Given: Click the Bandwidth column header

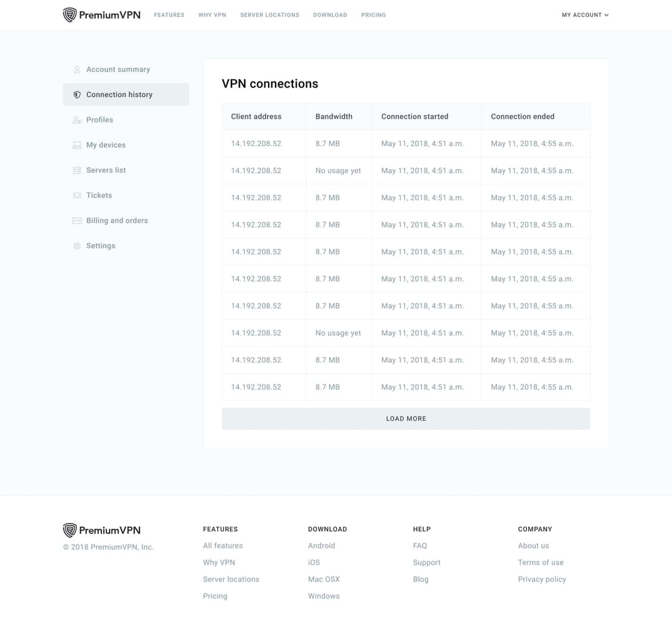Looking at the screenshot, I should click(x=334, y=116).
